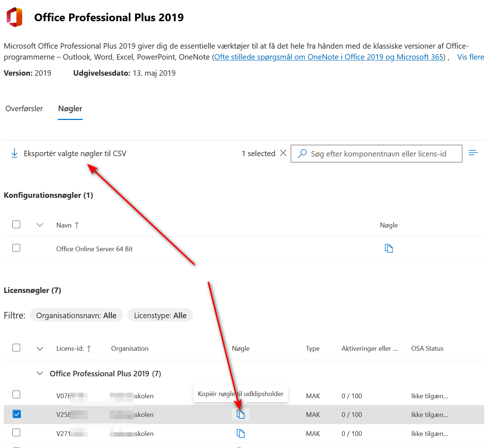The image size is (489, 448).
Task: Copy the Office Online Server 64 Bit key
Action: [389, 248]
